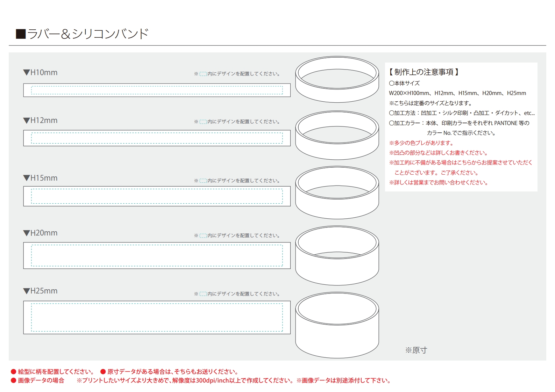Click inside the H12mm design template box
Image resolution: width=555 pixels, height=392 pixels.
pyautogui.click(x=157, y=138)
